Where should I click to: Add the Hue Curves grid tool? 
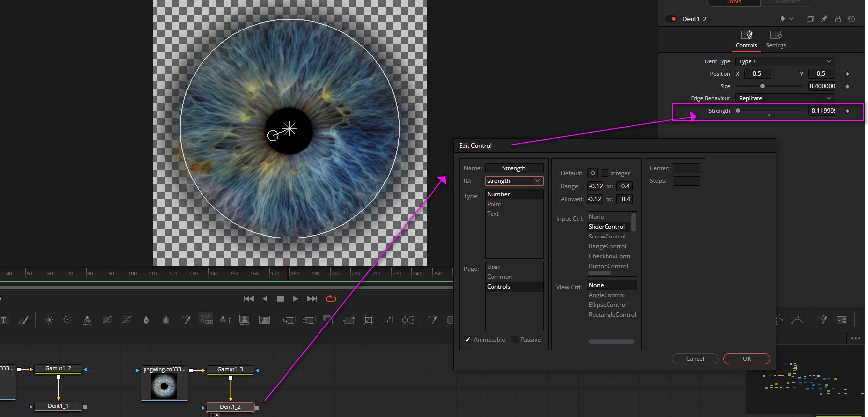pyautogui.click(x=127, y=320)
